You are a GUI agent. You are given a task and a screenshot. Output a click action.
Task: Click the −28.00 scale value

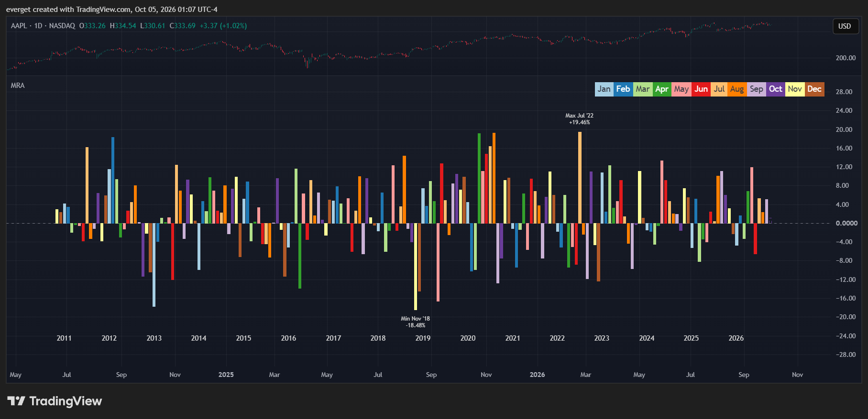(846, 355)
